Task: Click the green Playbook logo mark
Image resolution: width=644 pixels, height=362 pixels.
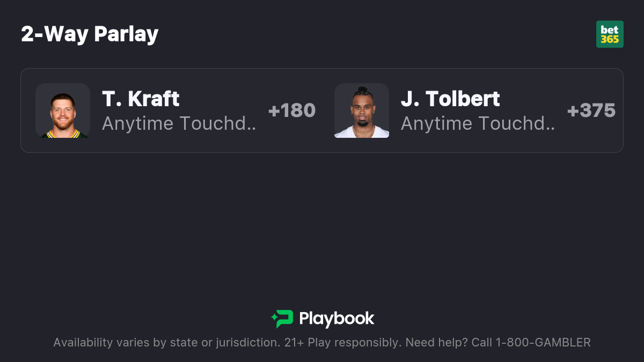Action: pyautogui.click(x=282, y=319)
